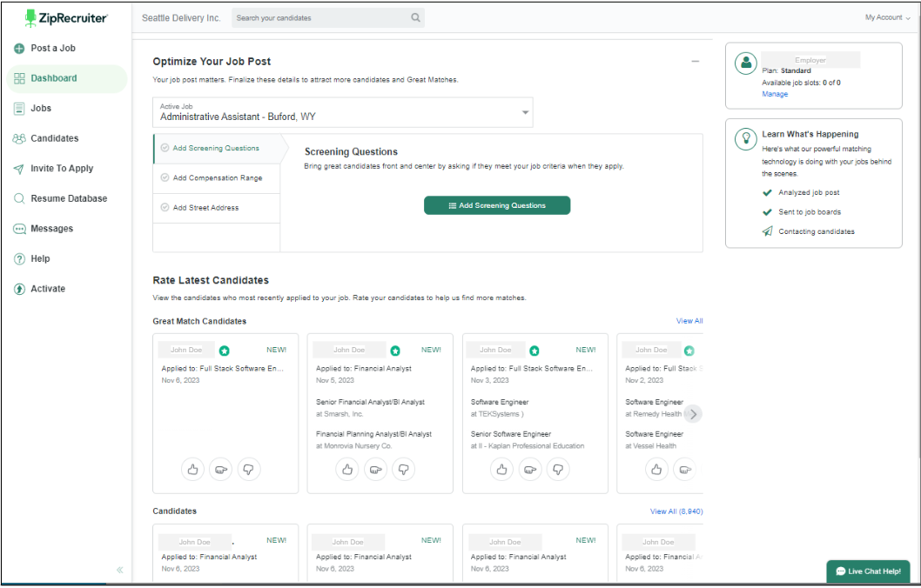Expand the My Account menu
This screenshot has width=921, height=588.
tap(887, 17)
